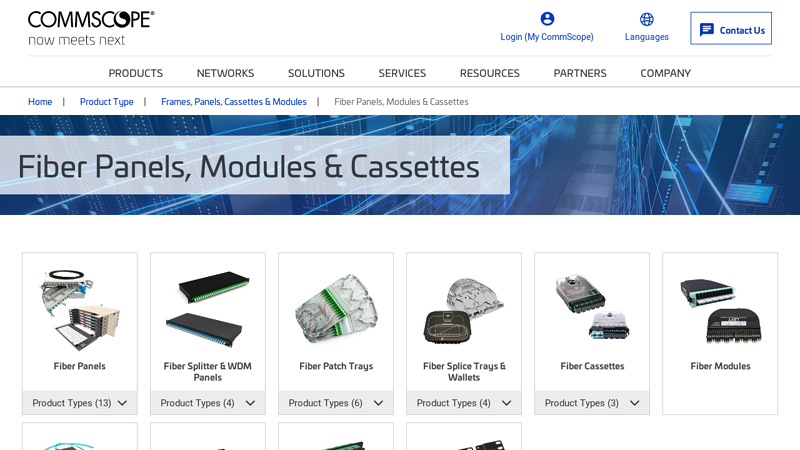This screenshot has height=450, width=800.
Task: Click the Fiber Panels, Modules & Cassettes page heading
Action: click(x=249, y=166)
